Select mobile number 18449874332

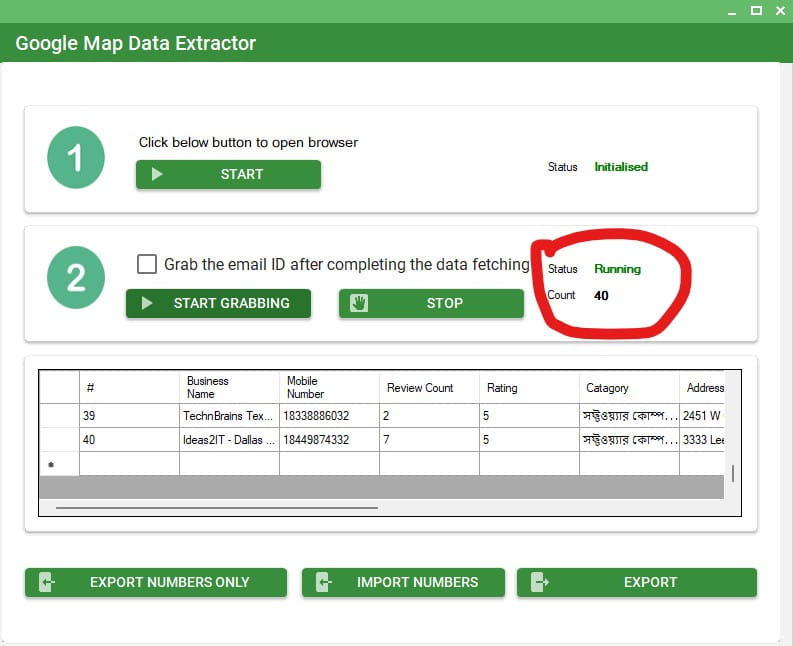point(329,440)
